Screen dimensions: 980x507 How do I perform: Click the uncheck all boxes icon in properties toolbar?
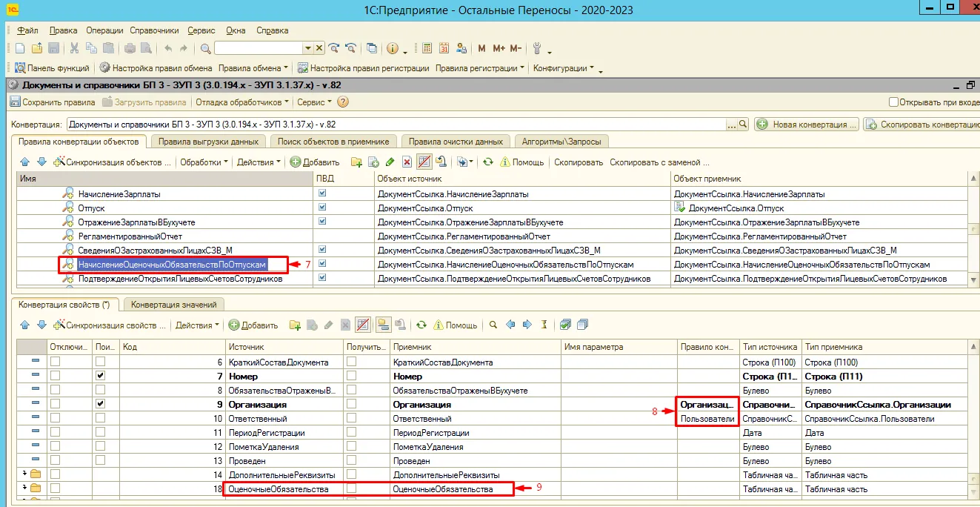582,325
